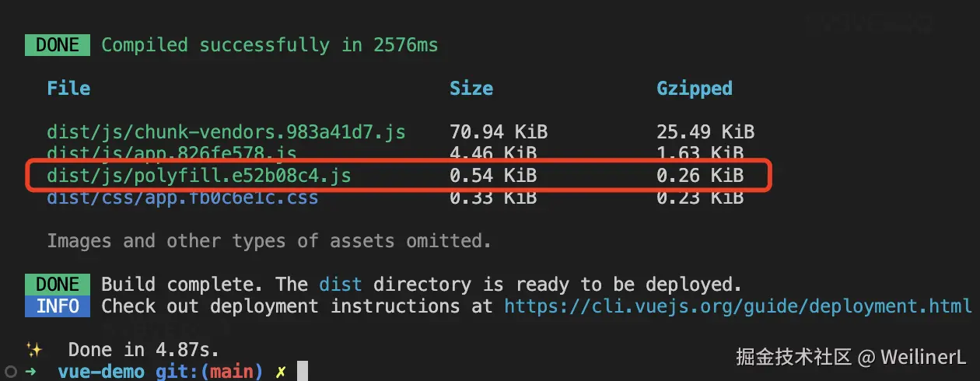
Task: Click the vue-demo directory name in prompt
Action: [x=101, y=372]
